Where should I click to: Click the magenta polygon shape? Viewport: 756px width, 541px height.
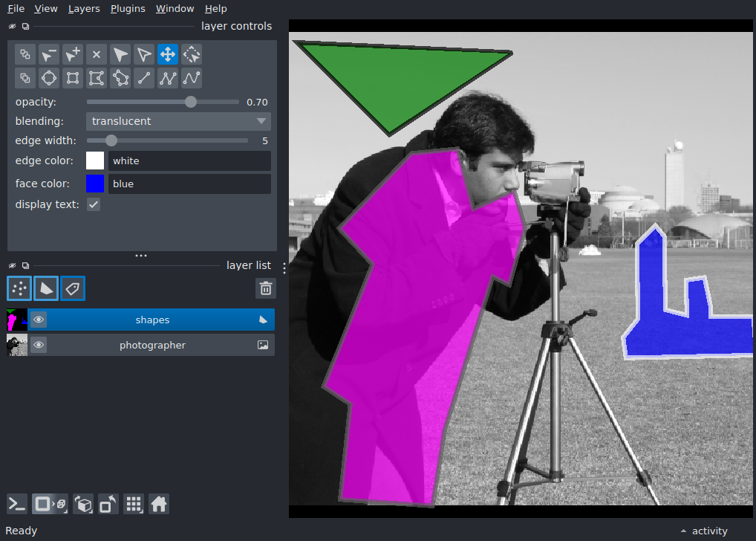click(410, 314)
